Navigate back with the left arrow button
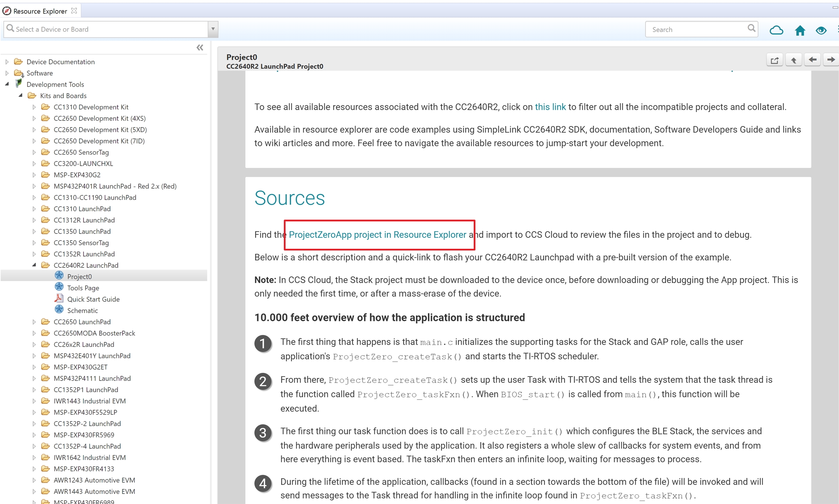Screen dimensions: 839x504 coord(812,60)
